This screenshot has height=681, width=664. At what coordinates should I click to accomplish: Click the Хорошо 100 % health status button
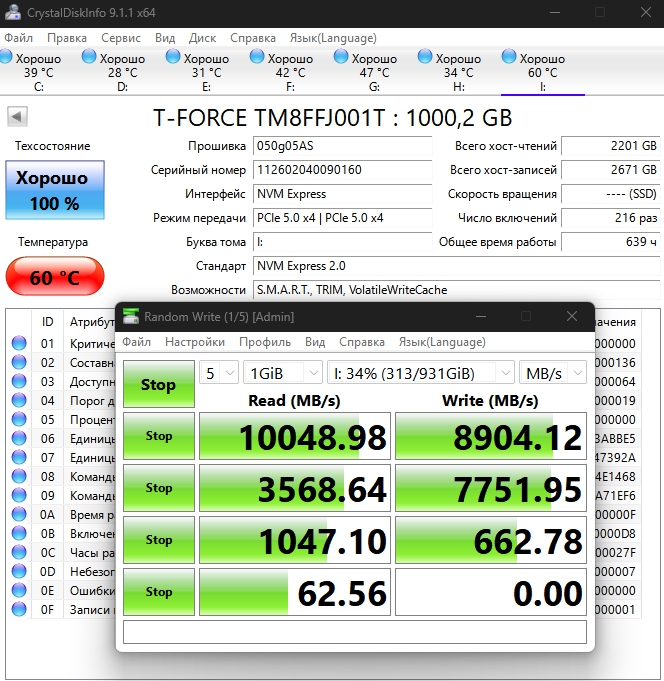(55, 190)
